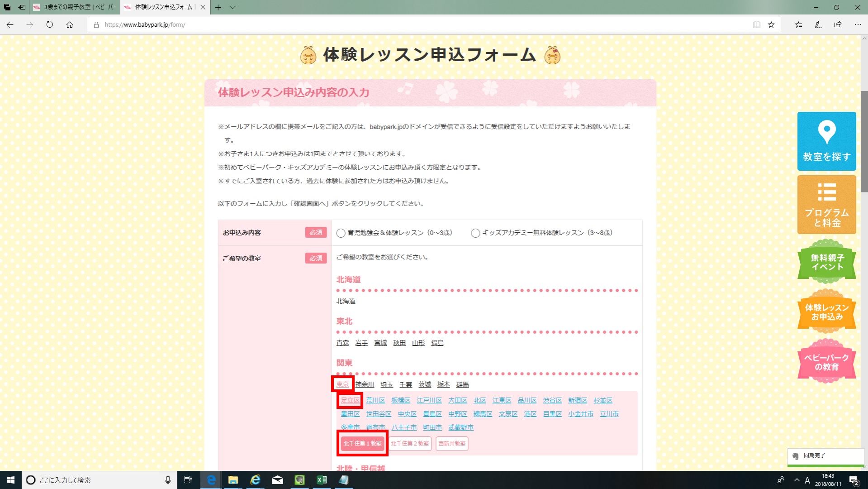Expand 宮城 prefecture classrooms

click(380, 343)
